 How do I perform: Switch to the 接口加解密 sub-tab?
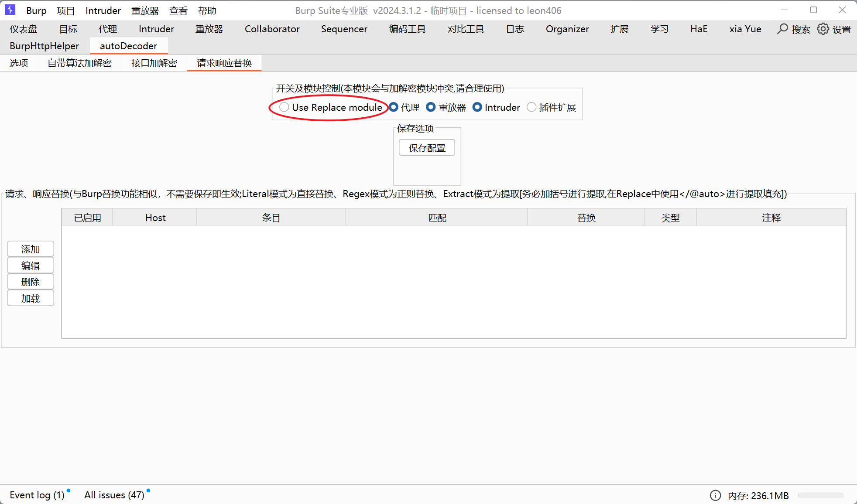tap(154, 63)
